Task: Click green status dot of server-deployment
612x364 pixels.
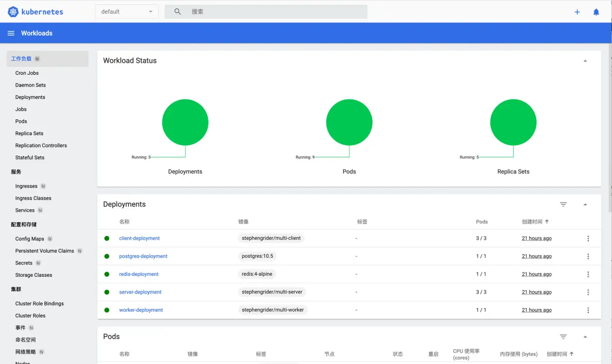Action: pyautogui.click(x=107, y=292)
